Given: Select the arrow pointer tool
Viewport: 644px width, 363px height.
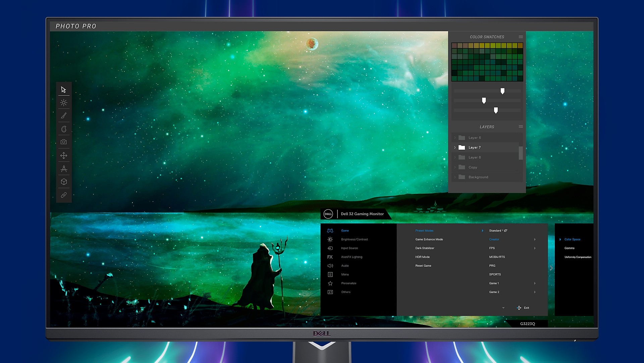Looking at the screenshot, I should tap(64, 90).
